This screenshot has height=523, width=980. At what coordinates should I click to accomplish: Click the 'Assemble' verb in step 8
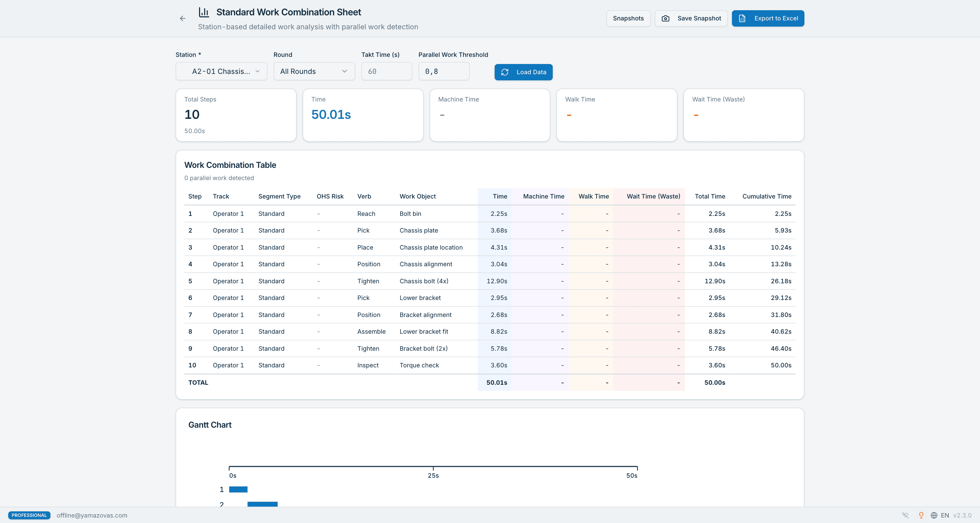[371, 332]
